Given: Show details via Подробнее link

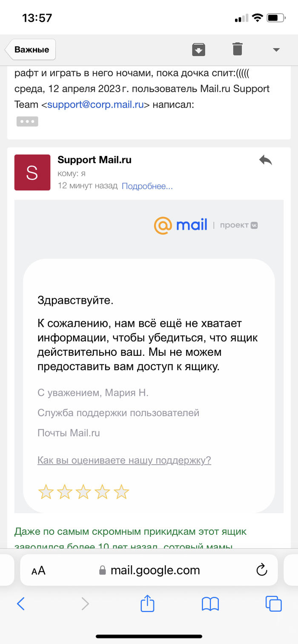Looking at the screenshot, I should click(147, 186).
